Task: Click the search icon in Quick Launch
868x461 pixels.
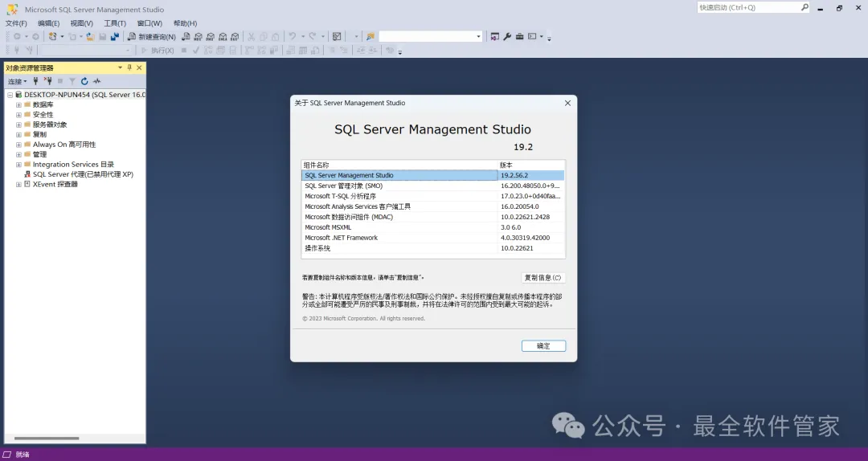Action: pos(805,7)
